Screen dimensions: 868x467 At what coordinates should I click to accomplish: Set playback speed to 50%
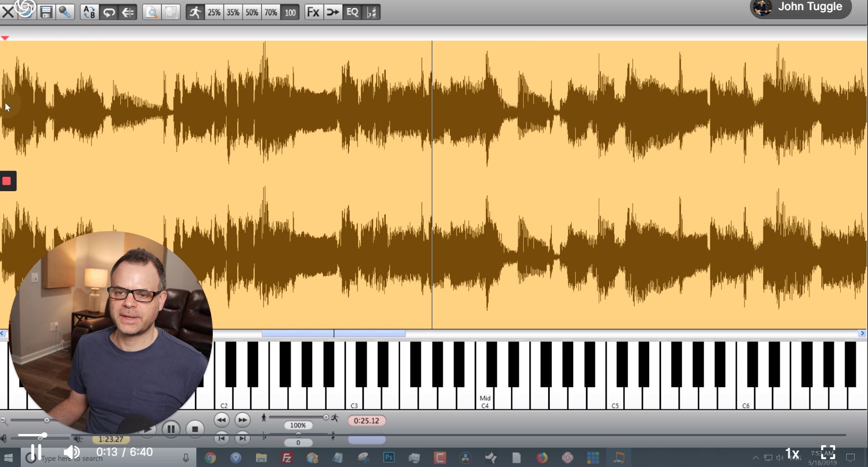pos(252,12)
